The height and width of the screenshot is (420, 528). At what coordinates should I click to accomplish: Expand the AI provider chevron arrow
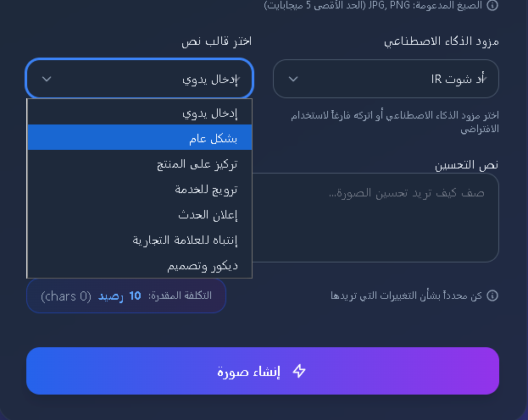pos(293,79)
